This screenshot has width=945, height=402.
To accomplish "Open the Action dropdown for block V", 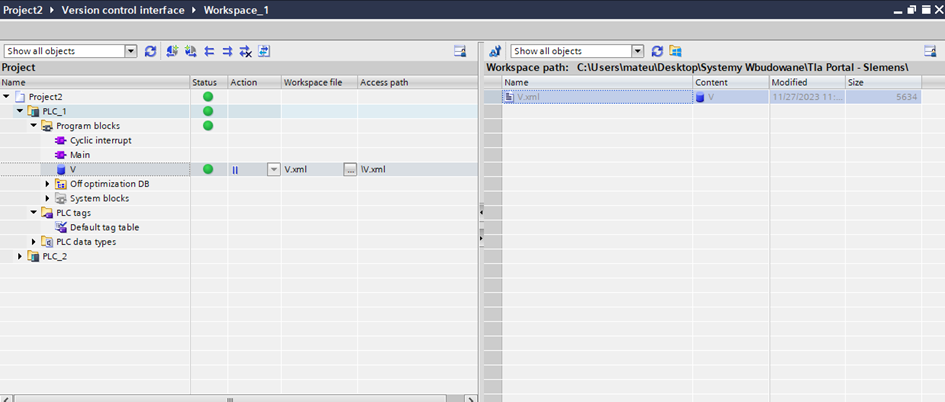I will (273, 170).
